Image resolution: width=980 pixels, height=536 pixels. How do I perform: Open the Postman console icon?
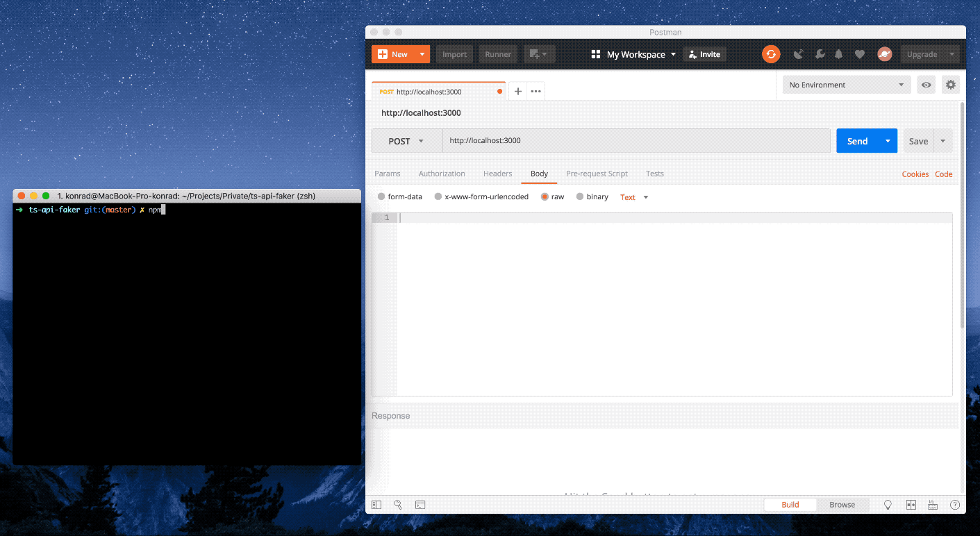point(420,505)
